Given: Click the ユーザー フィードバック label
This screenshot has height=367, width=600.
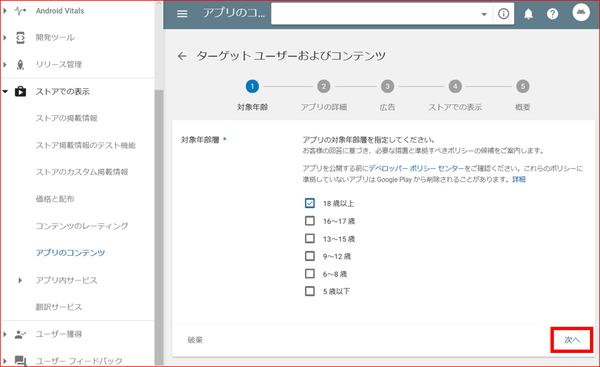Looking at the screenshot, I should (x=79, y=360).
